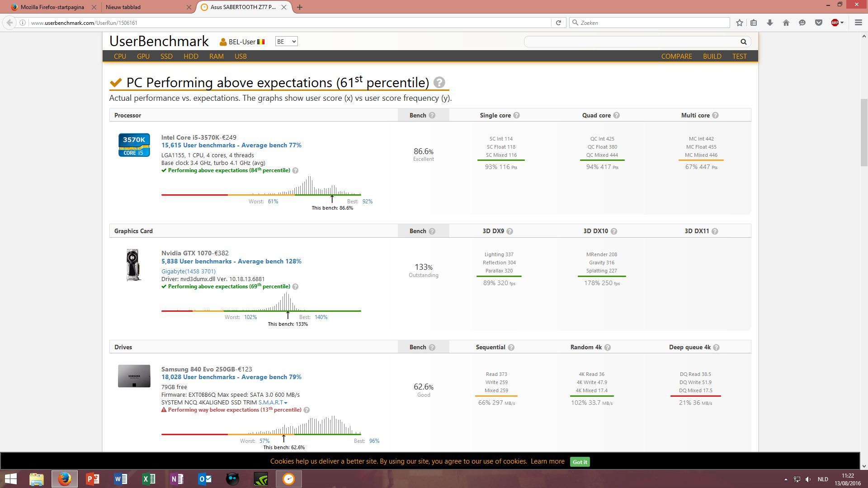The width and height of the screenshot is (868, 488).
Task: Open the Firefox hamburger menu
Action: (x=858, y=23)
